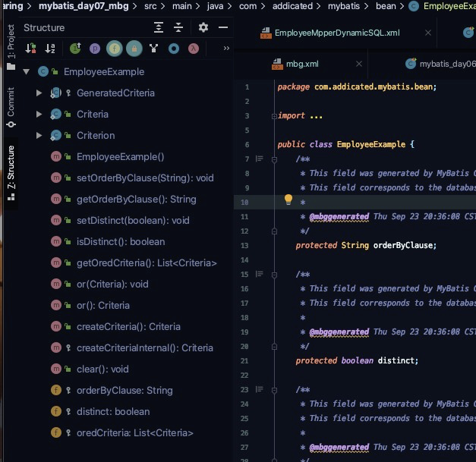Expand the Criteria class node
Screen dimensions: 476x462
(39, 114)
